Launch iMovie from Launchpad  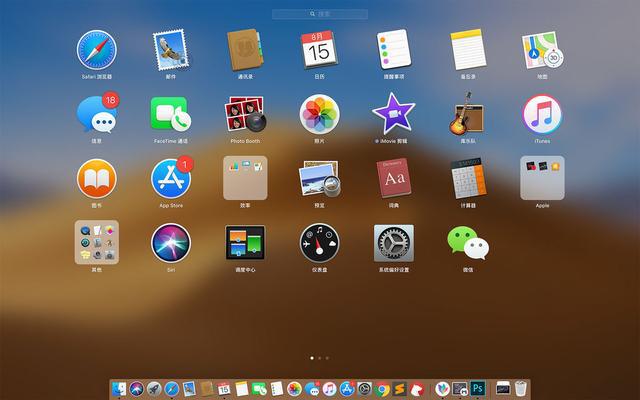tap(393, 113)
